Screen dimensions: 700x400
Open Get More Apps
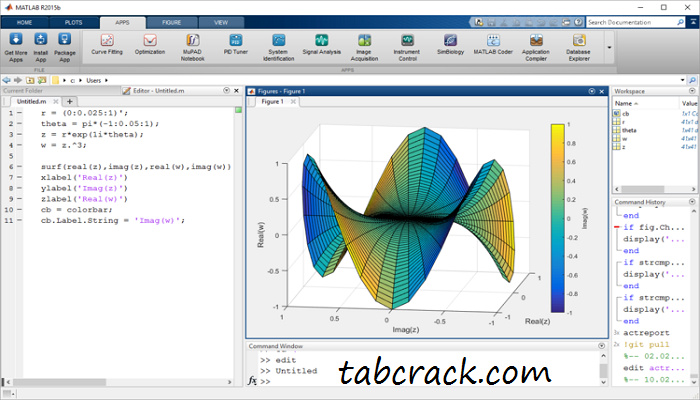coord(16,47)
